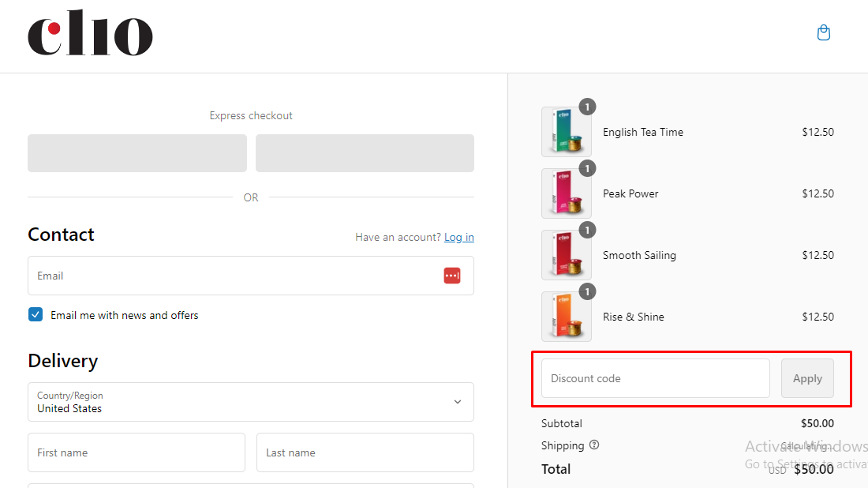Click the Shipping help question mark icon
Screen dimensions: 868x488
(x=594, y=445)
